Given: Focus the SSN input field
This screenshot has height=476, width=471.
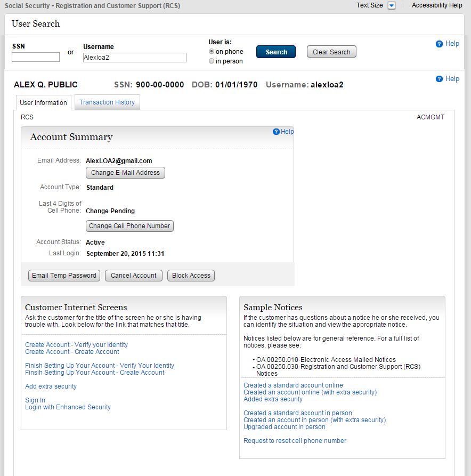Looking at the screenshot, I should tap(36, 57).
